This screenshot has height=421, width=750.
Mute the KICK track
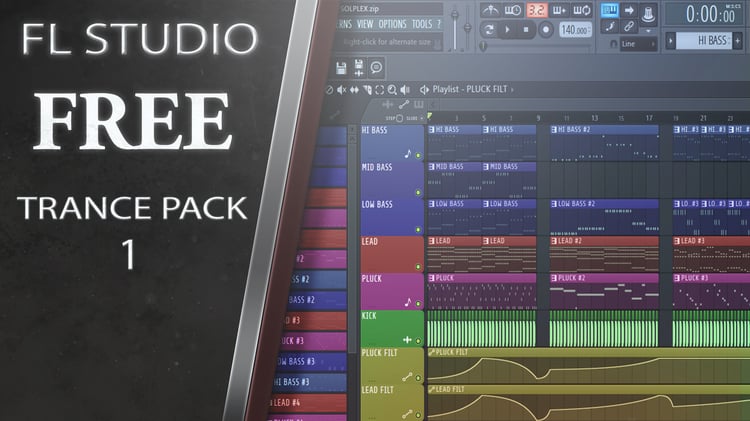(x=418, y=341)
